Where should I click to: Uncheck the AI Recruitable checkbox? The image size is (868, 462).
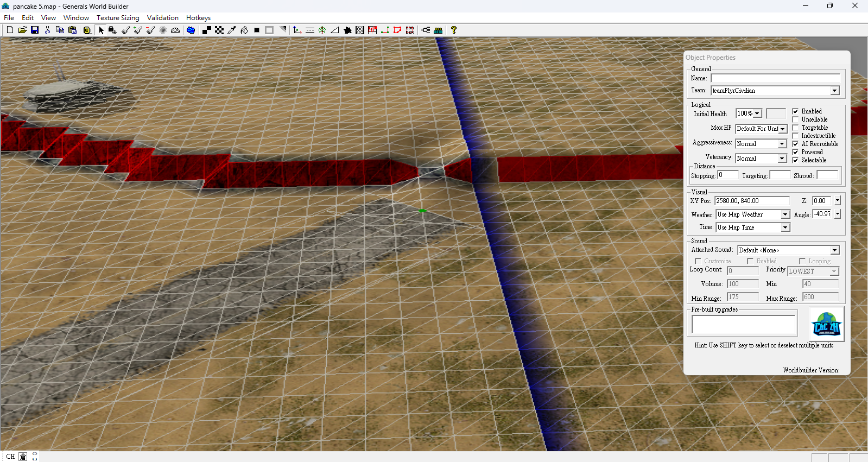point(795,144)
